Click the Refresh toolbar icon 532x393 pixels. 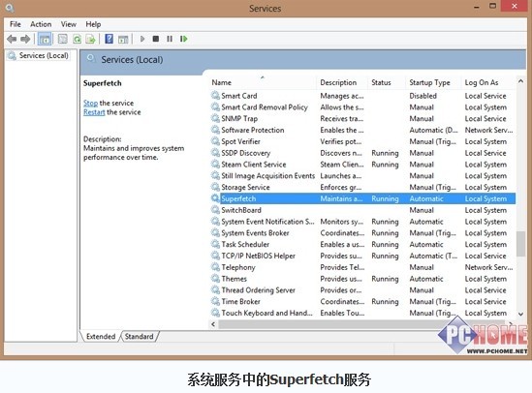[x=77, y=39]
